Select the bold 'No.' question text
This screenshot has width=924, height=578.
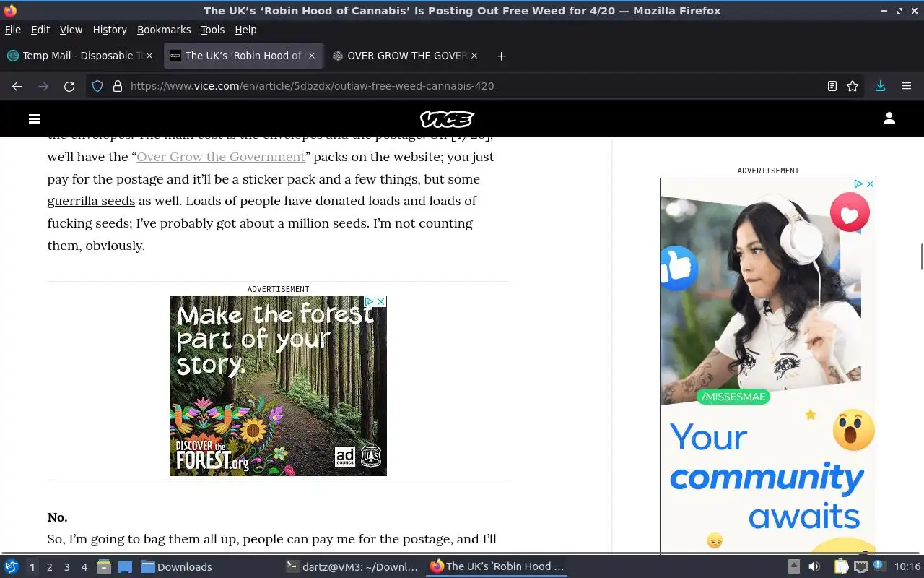click(58, 517)
